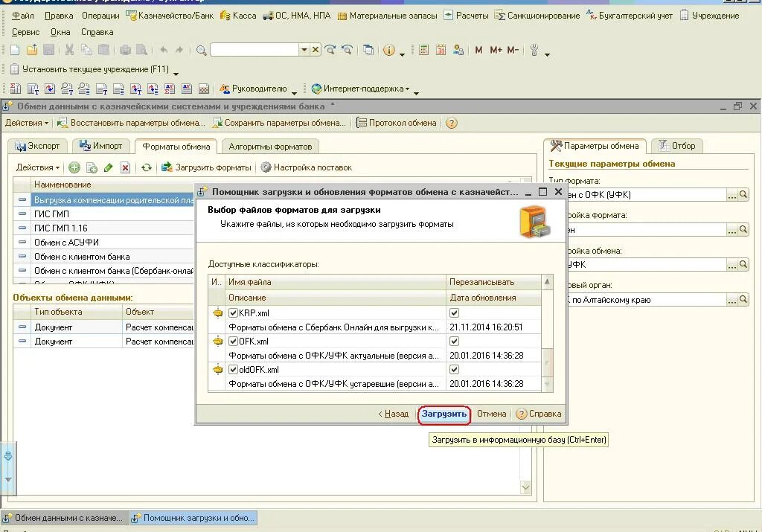Click the yellow help question mark icon
Screen dimensions: 762x532
click(x=452, y=123)
